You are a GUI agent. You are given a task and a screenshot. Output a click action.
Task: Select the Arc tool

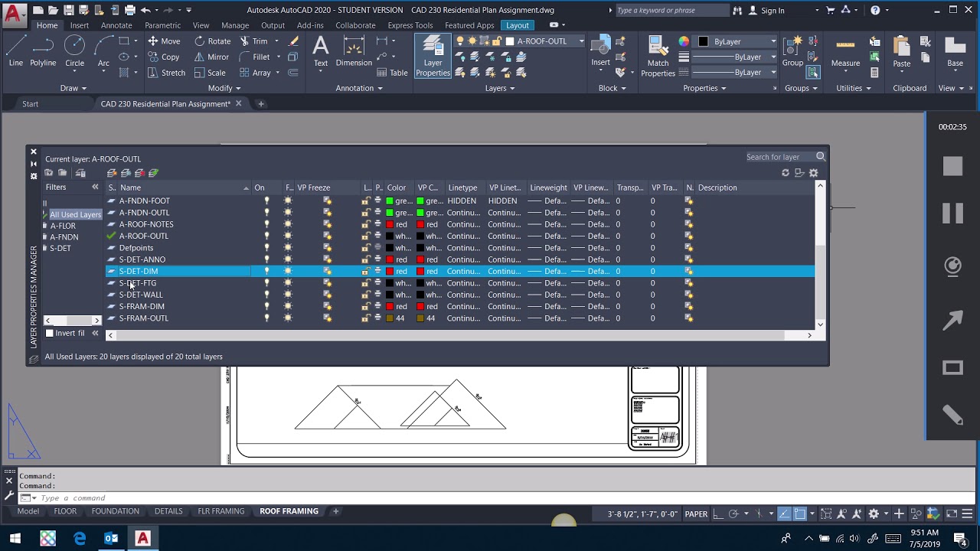[x=103, y=52]
